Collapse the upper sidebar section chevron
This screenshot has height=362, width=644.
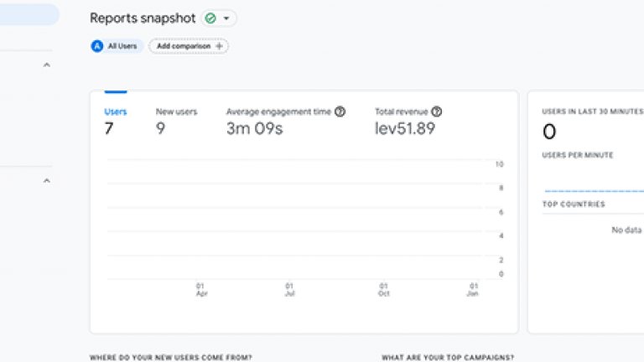click(46, 65)
